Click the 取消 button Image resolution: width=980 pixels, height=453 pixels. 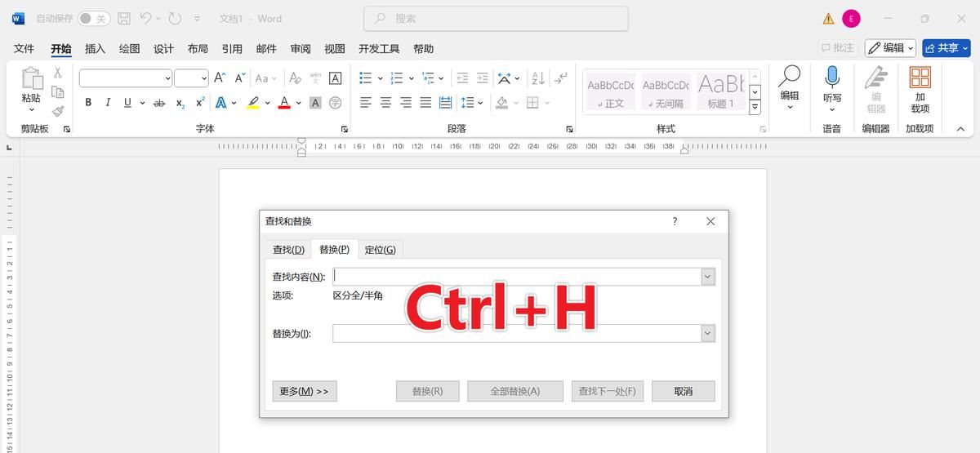click(x=684, y=391)
